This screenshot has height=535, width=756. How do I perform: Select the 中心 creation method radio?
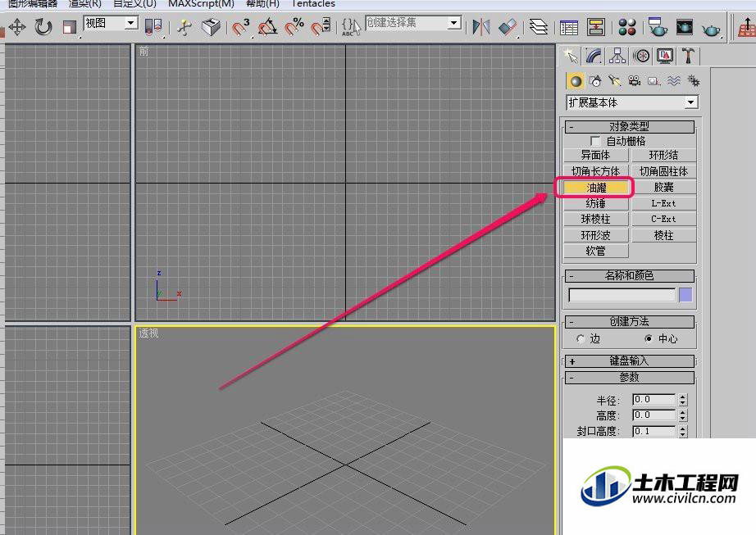click(649, 339)
